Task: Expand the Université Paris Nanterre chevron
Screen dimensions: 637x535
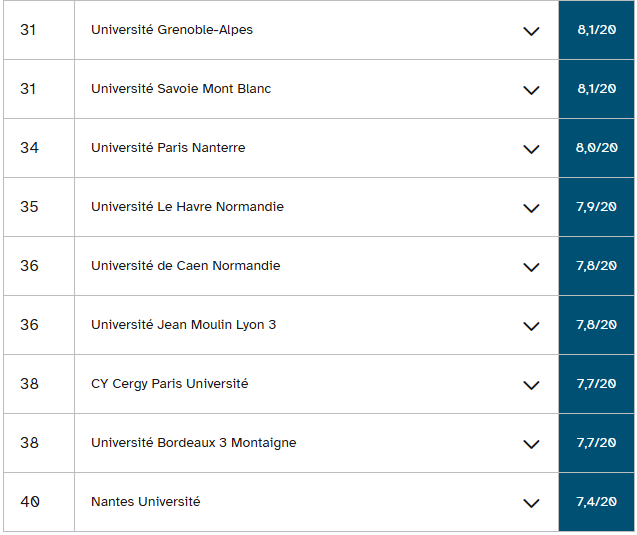Action: (x=531, y=149)
